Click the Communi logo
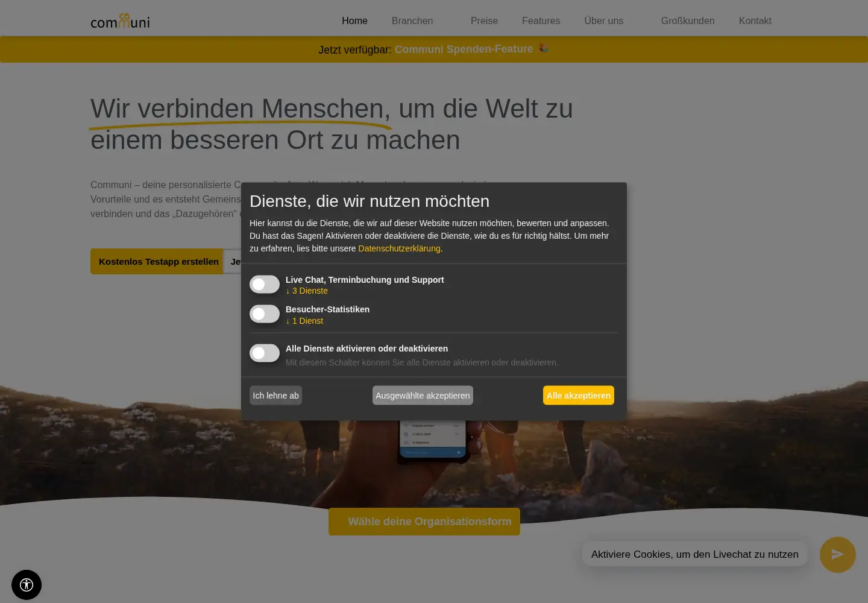This screenshot has height=603, width=868. click(x=120, y=21)
